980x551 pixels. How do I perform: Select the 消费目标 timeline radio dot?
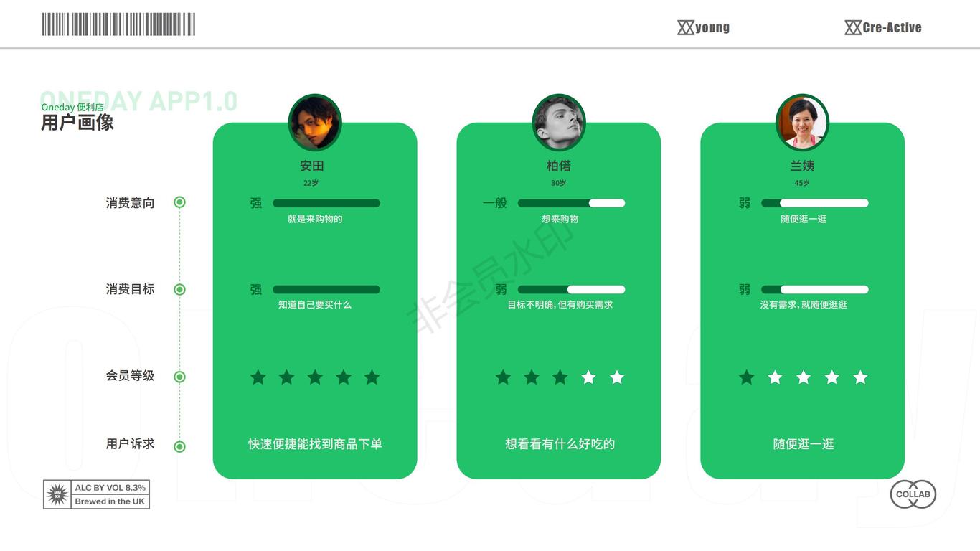(180, 289)
